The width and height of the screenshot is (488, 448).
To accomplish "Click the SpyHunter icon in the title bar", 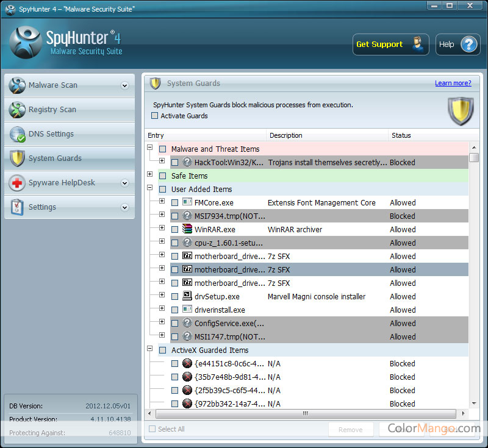I will 10,9.
